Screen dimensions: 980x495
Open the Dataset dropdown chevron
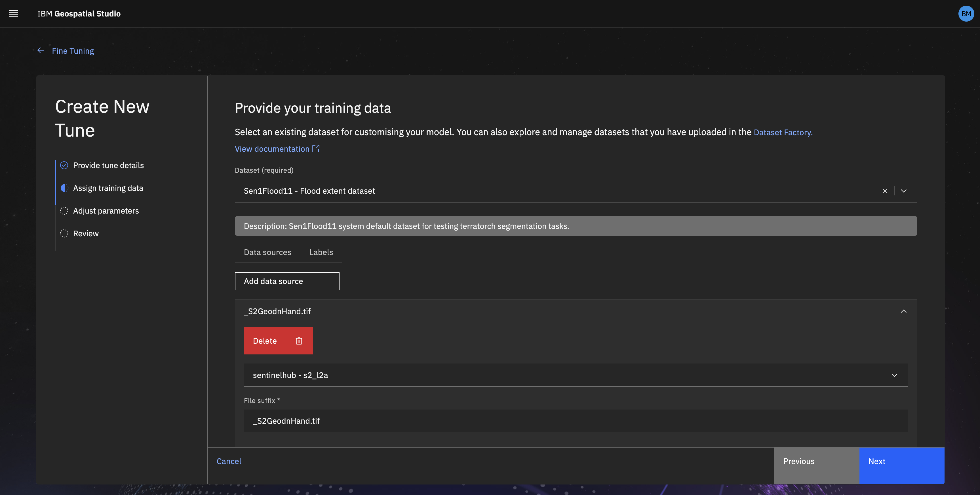coord(903,191)
